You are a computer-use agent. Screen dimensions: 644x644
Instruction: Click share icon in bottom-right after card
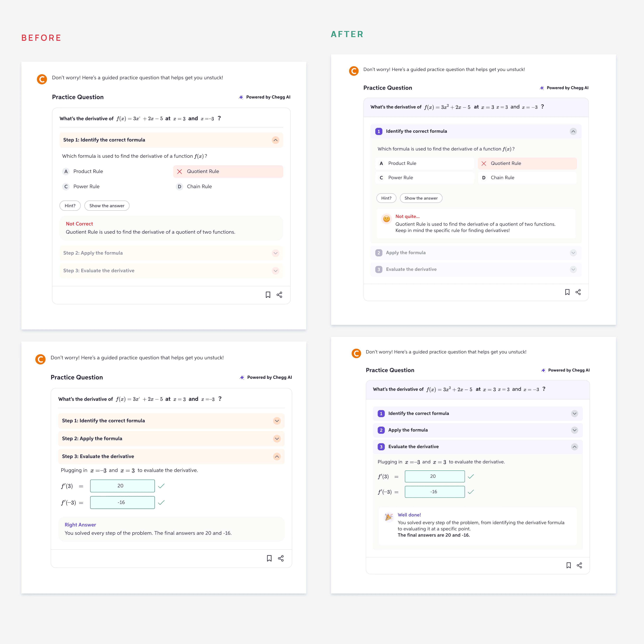(x=579, y=565)
